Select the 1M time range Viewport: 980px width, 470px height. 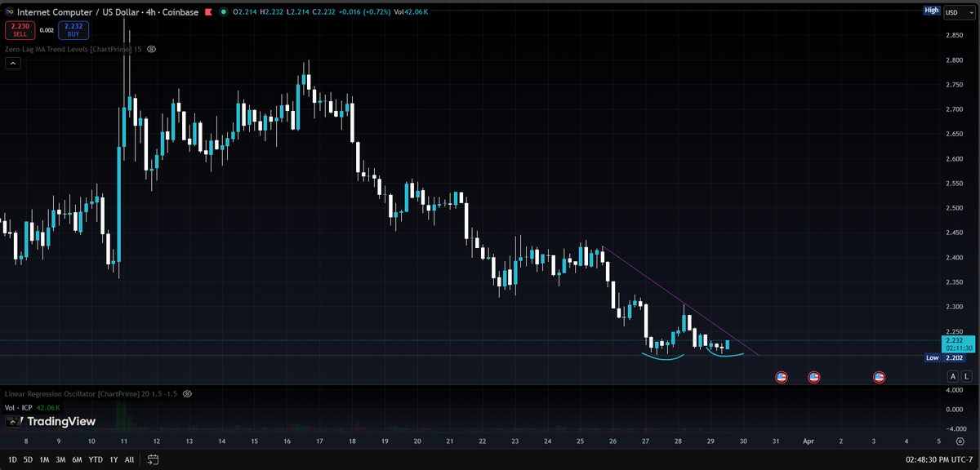(44, 459)
